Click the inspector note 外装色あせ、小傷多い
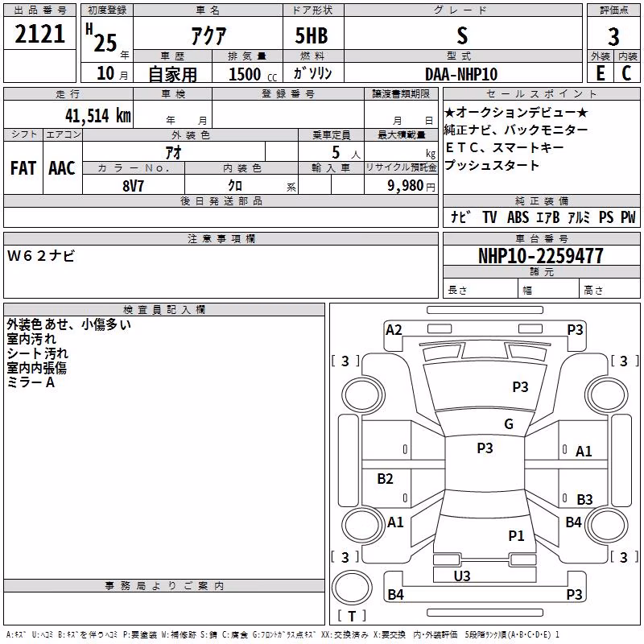The image size is (644, 644). 68,324
